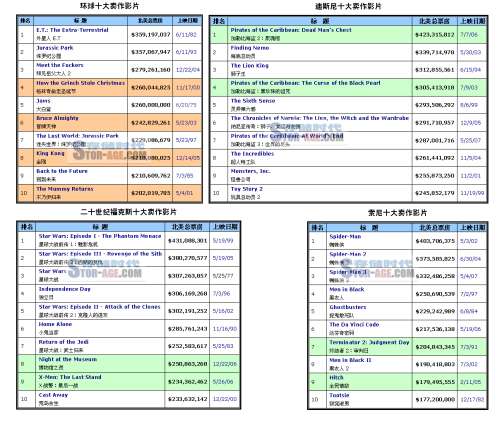Select the $423,315,812 box office value
This screenshot has height=422, width=500.
click(x=434, y=35)
